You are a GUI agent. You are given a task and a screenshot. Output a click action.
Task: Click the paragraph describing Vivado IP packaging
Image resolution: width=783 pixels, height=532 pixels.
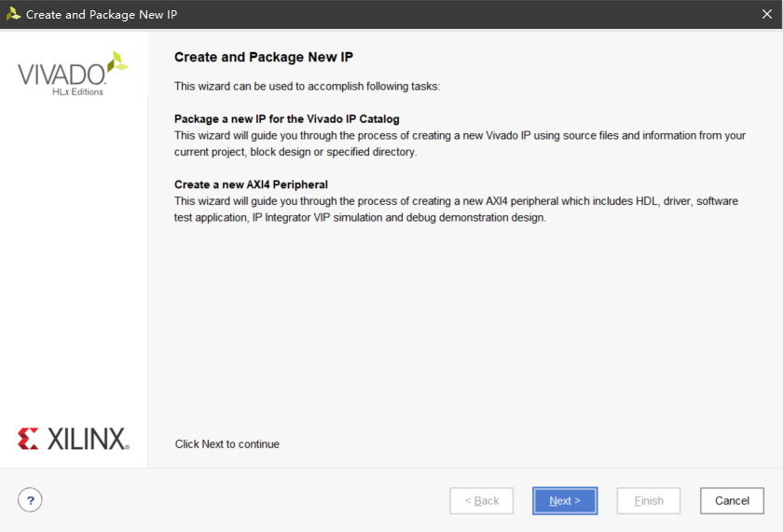(x=460, y=143)
